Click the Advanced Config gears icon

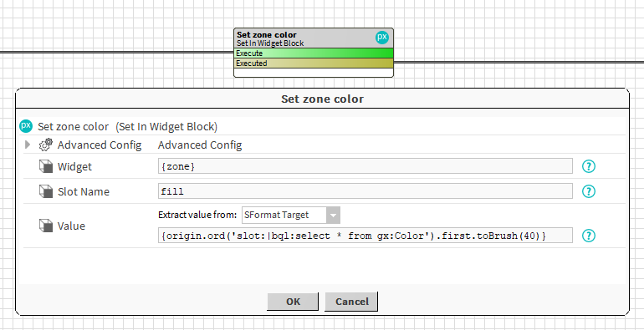46,145
